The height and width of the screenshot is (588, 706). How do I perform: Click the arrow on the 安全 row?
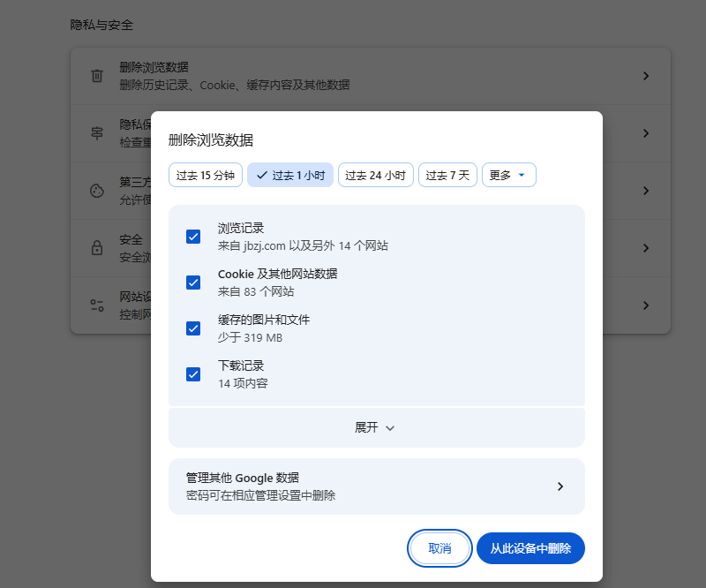pos(646,248)
